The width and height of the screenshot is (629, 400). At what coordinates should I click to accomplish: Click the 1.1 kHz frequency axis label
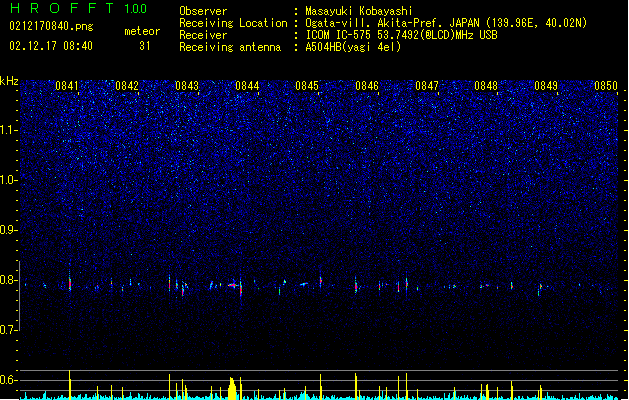(x=9, y=130)
